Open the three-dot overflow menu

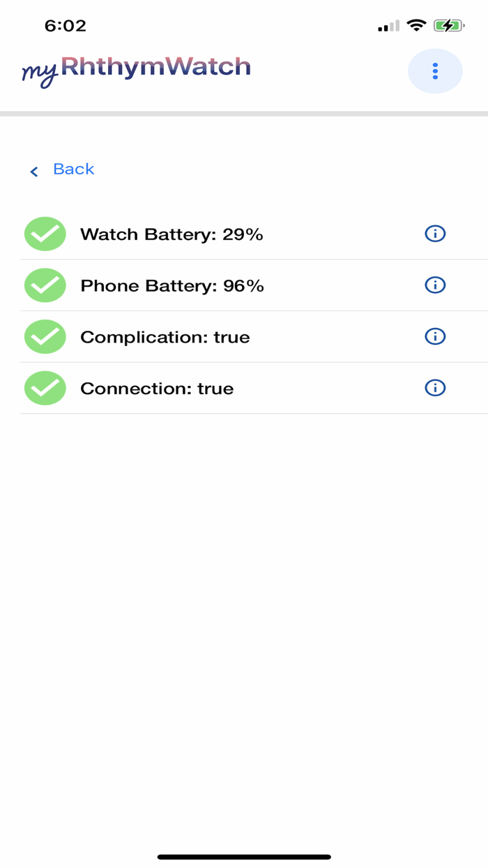click(x=435, y=70)
